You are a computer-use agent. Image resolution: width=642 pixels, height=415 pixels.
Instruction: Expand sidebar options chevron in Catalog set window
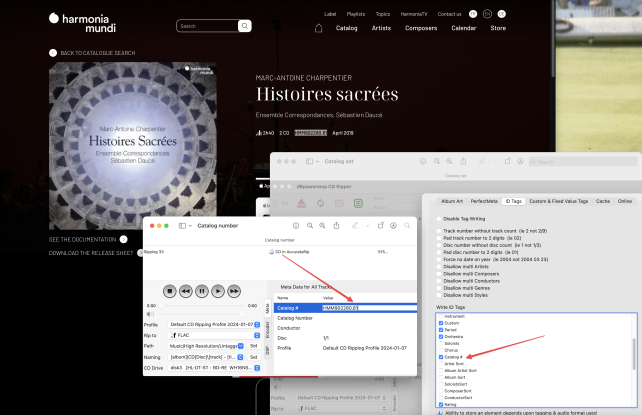click(x=317, y=162)
